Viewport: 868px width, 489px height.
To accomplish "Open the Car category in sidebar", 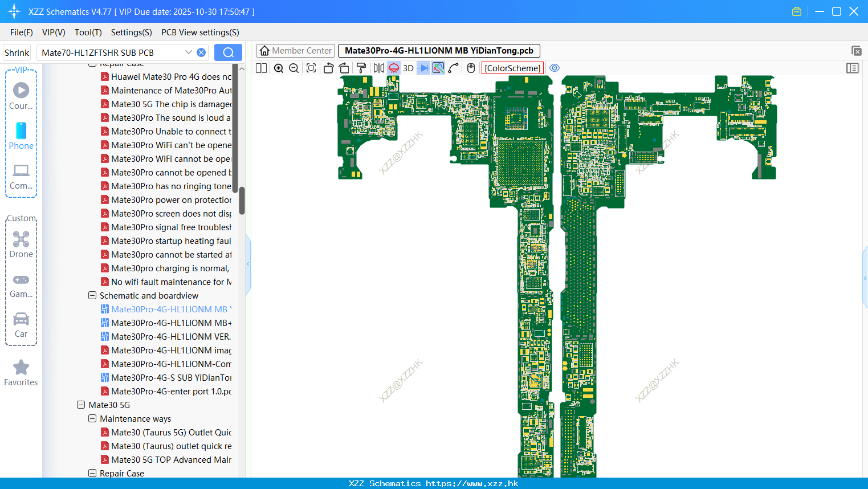I will [21, 325].
